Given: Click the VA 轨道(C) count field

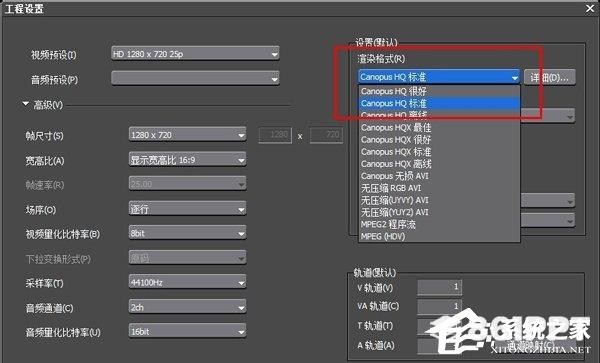Looking at the screenshot, I should [440, 306].
